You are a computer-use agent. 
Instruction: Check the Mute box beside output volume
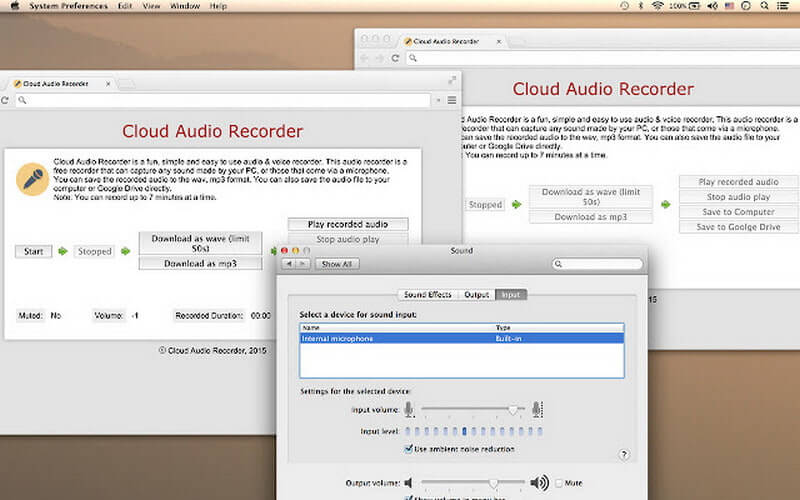pos(559,483)
